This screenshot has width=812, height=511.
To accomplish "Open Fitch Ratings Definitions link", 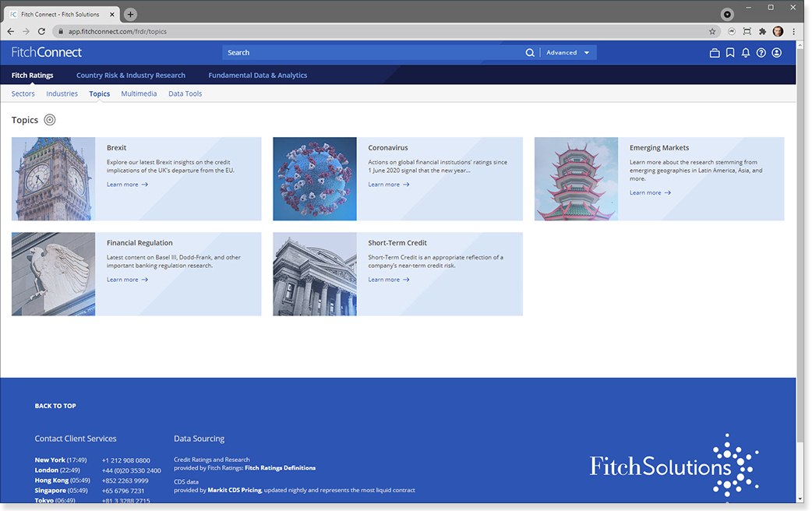I will coord(281,468).
